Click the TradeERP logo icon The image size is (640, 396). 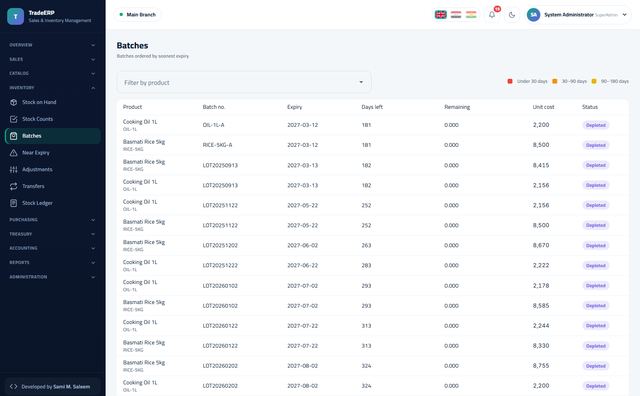tap(16, 16)
